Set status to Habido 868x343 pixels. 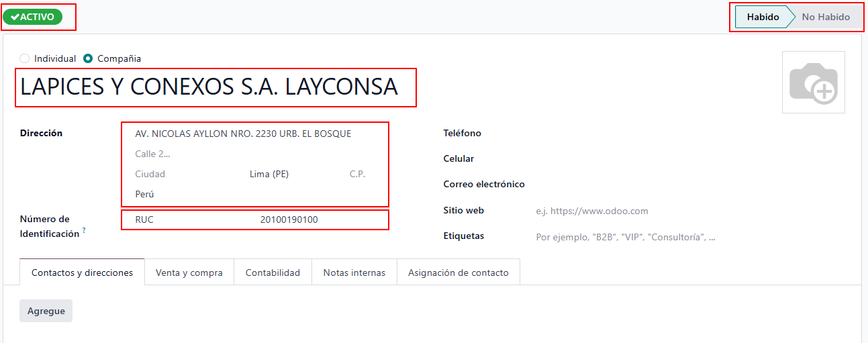click(763, 17)
